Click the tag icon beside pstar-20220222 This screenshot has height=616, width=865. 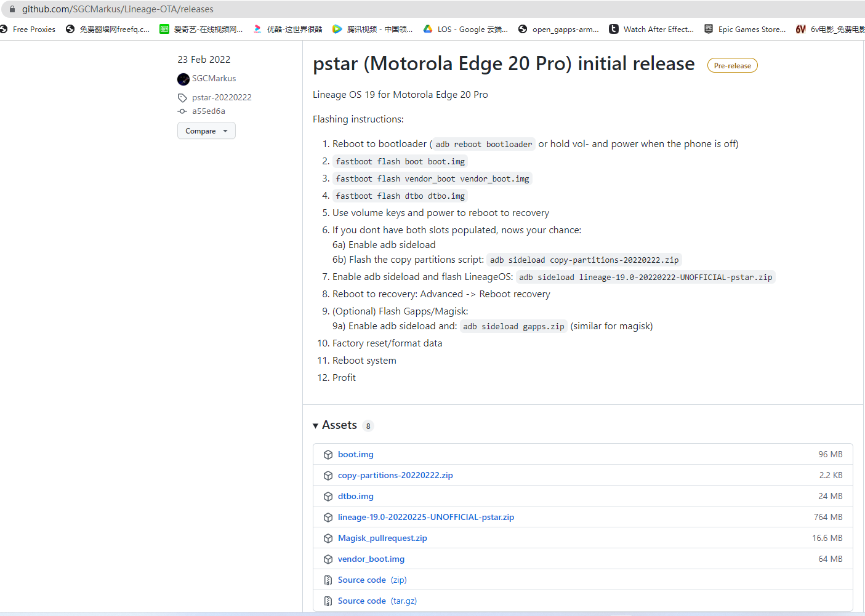182,98
